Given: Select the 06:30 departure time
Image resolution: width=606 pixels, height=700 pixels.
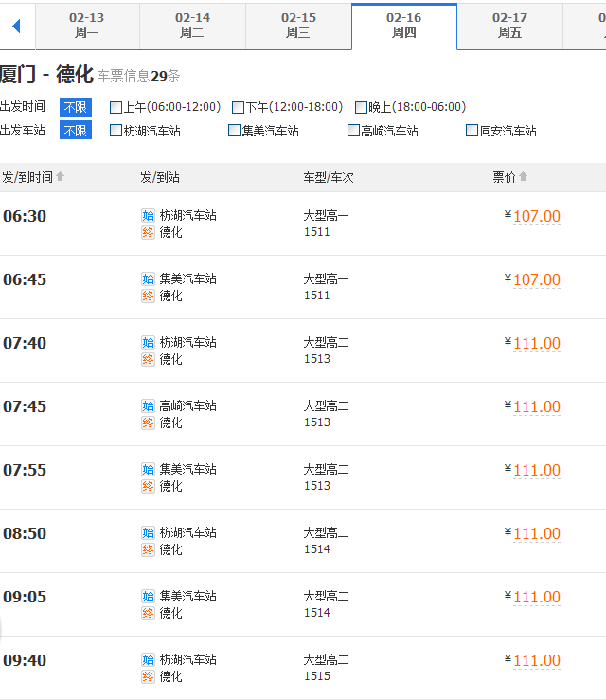Looking at the screenshot, I should point(25,216).
